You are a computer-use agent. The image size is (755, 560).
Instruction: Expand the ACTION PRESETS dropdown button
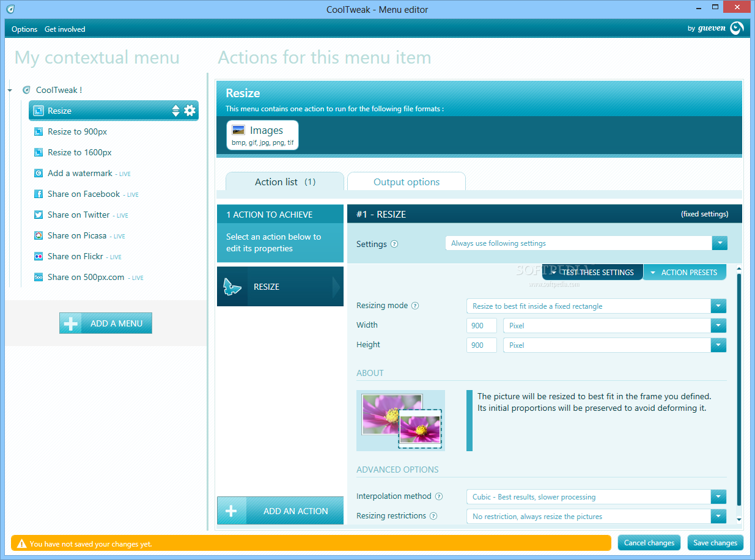coord(684,272)
